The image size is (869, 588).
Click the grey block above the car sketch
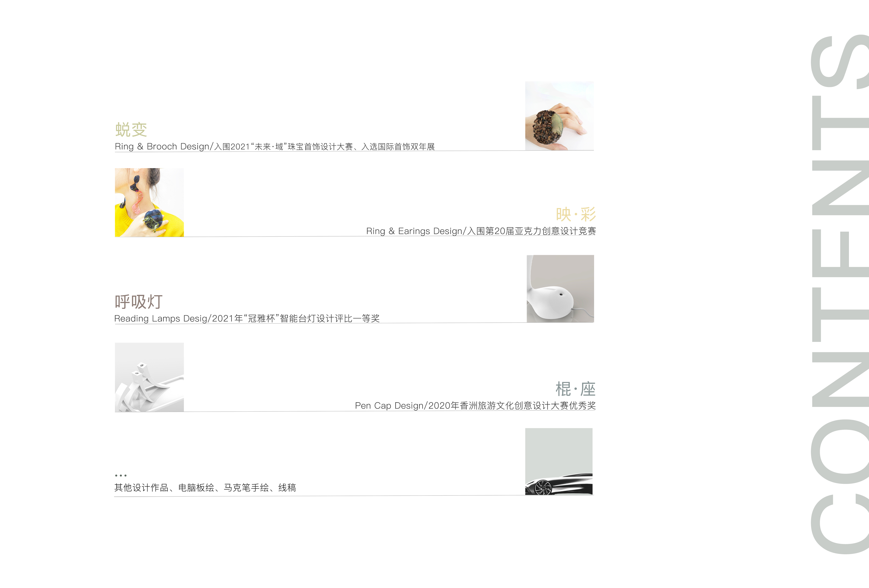click(559, 450)
